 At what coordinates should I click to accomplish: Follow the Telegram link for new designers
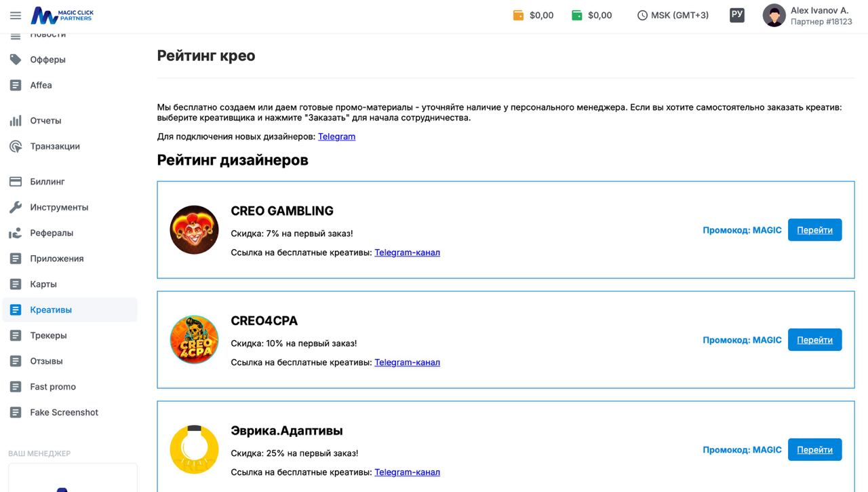pos(336,136)
